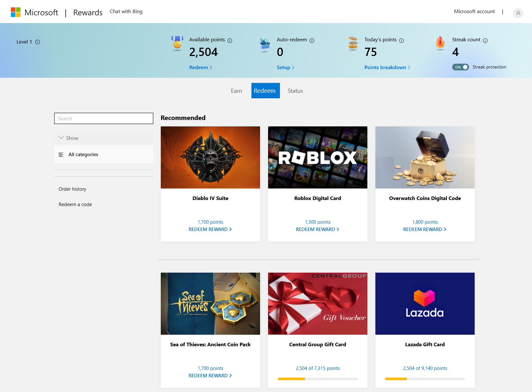Click the Redeem link under Available points
The image size is (532, 392).
[201, 68]
